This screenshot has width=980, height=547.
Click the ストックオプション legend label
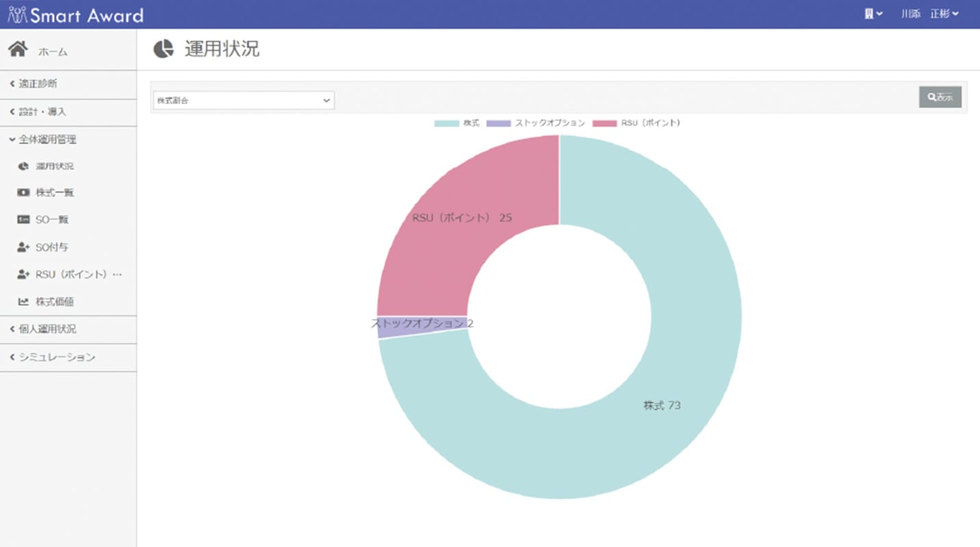pos(550,123)
